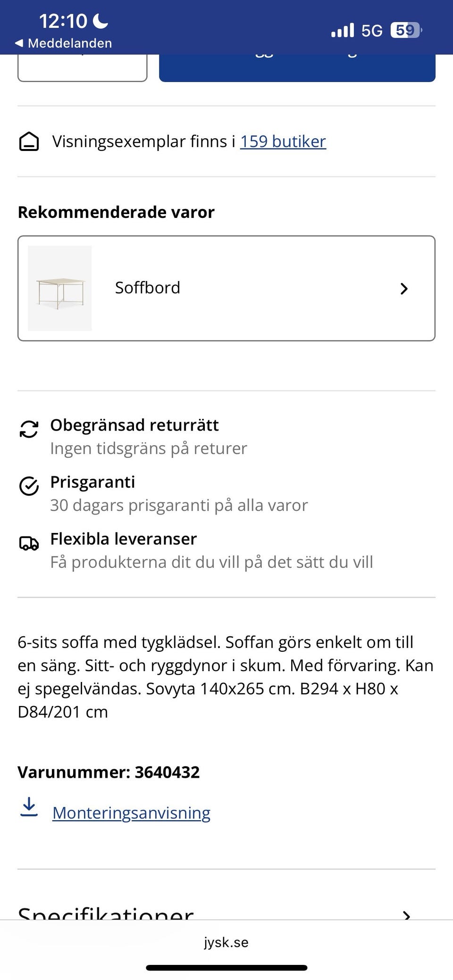Screen dimensions: 453x980
Task: Open the Monteringsanvisning download link
Action: [131, 813]
